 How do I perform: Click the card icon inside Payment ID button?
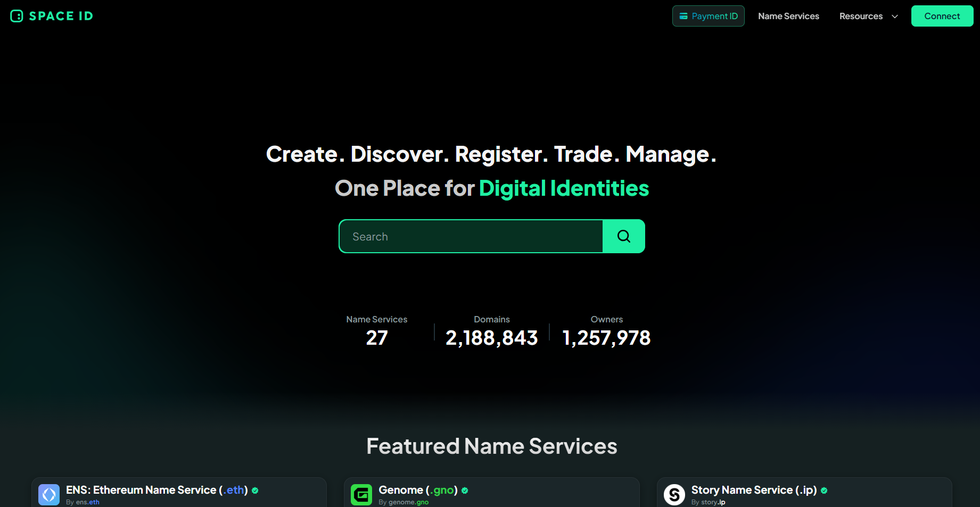pos(683,16)
